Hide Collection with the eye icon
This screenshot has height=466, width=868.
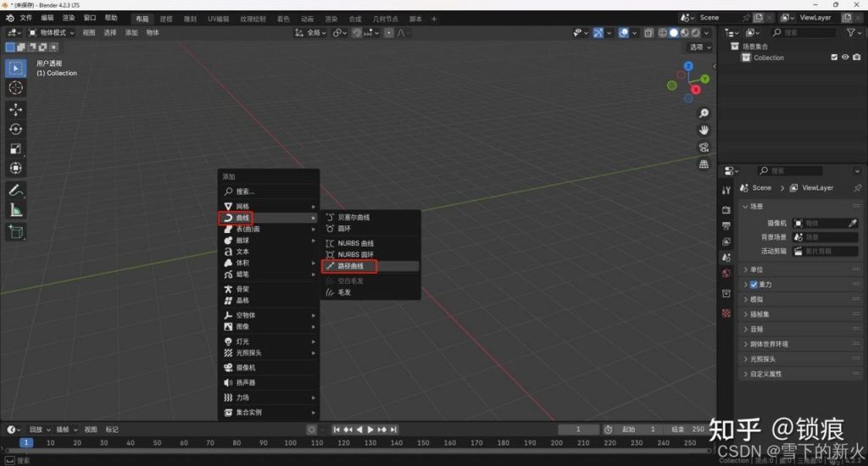coord(845,58)
